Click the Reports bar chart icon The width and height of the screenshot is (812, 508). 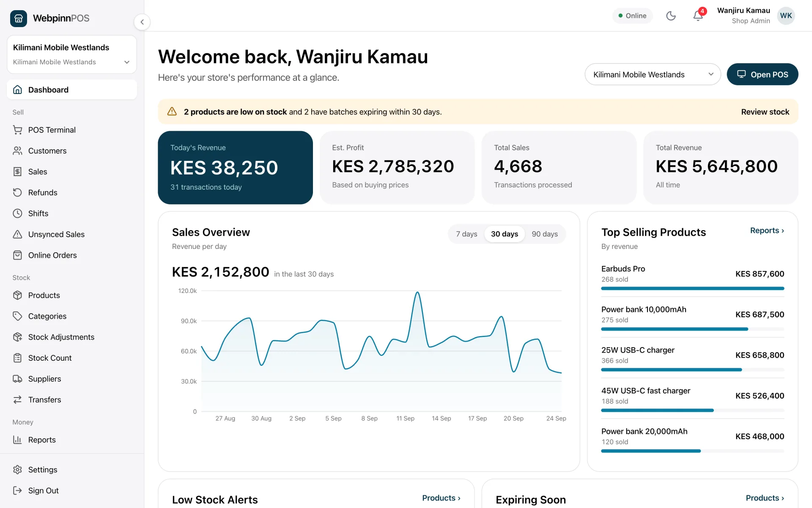click(17, 440)
